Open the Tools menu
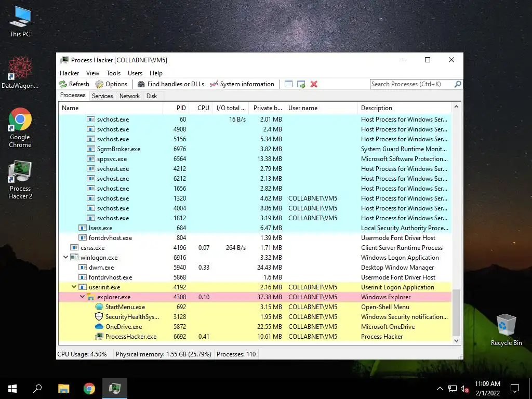Image resolution: width=532 pixels, height=399 pixels. (x=113, y=73)
